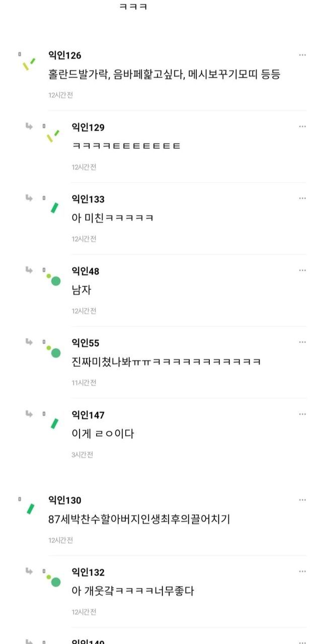Open more options for 익인129's reply
Screen dimensions: 322x644
[x=302, y=126]
